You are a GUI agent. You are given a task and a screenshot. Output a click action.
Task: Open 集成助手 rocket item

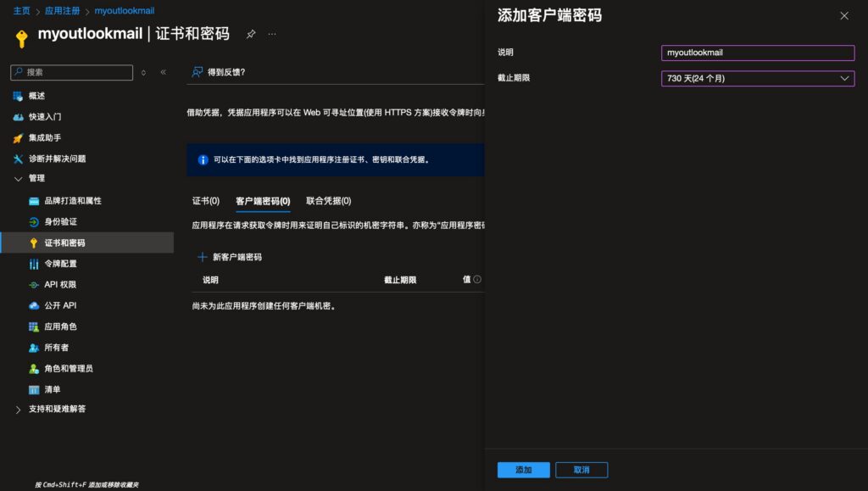(x=44, y=137)
